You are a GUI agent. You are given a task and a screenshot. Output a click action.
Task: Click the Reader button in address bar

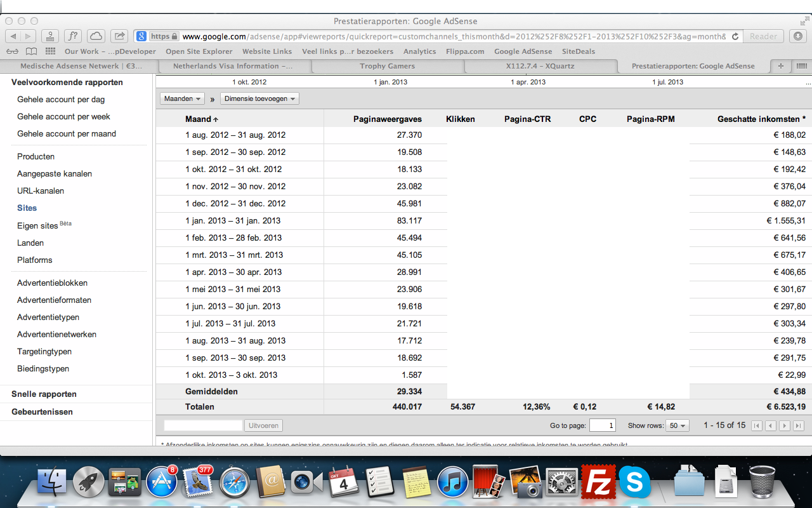pyautogui.click(x=763, y=36)
